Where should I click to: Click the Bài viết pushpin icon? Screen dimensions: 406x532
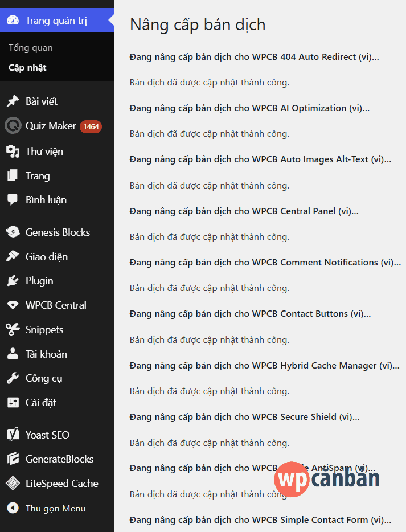point(13,101)
